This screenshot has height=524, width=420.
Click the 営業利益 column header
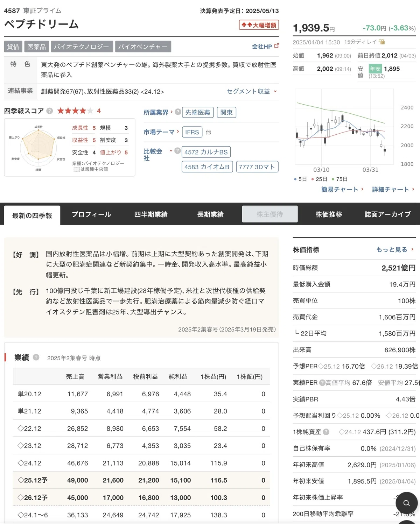(x=110, y=376)
